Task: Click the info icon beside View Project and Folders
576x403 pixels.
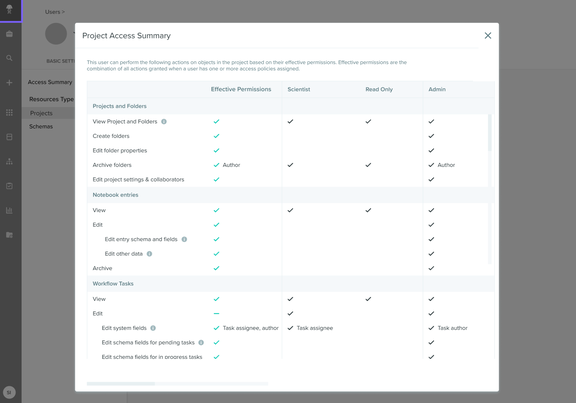Action: pyautogui.click(x=164, y=122)
